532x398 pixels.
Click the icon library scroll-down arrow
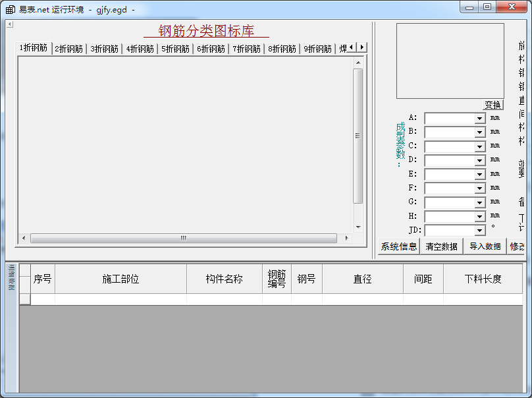point(358,227)
